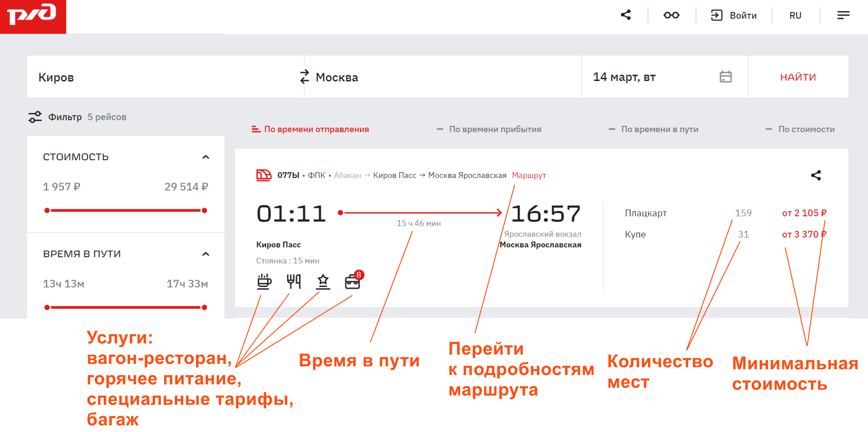Screen dimensions: 868x432
Task: Open the hamburger menu icon
Action: click(843, 15)
